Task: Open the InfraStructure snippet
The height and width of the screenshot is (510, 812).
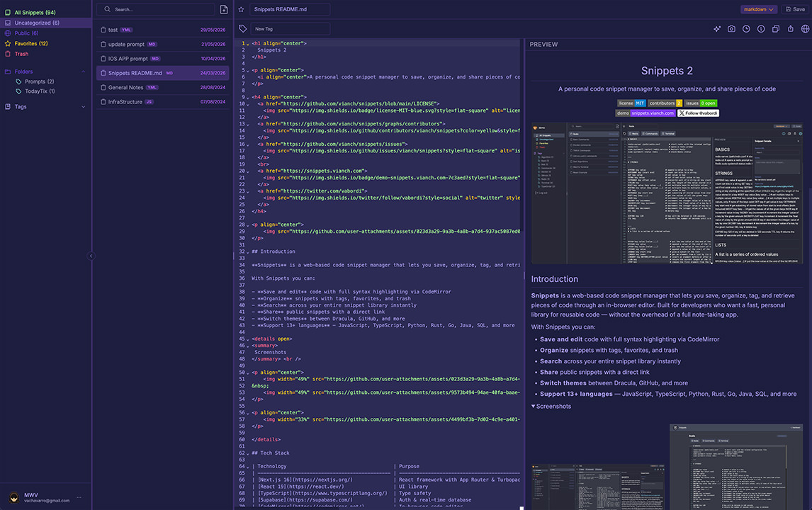Action: tap(162, 102)
